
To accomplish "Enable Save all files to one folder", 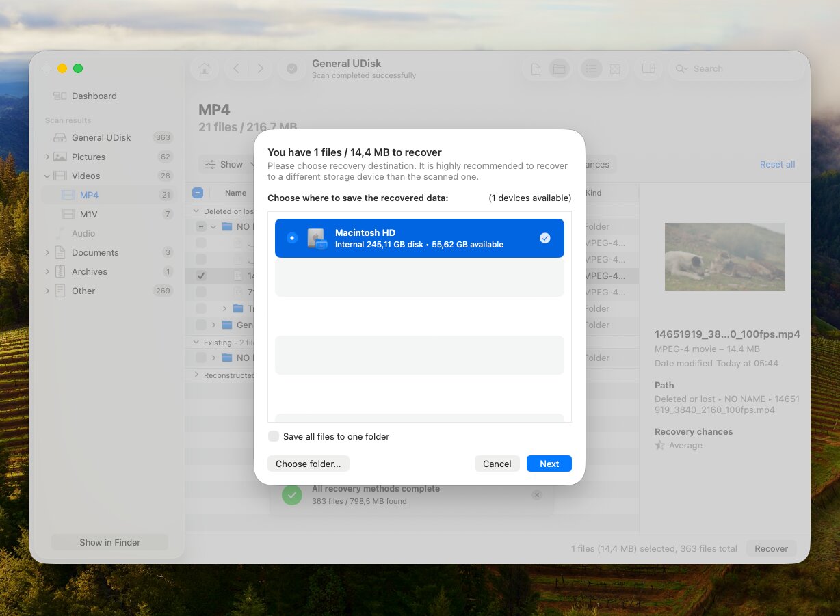I will (274, 436).
